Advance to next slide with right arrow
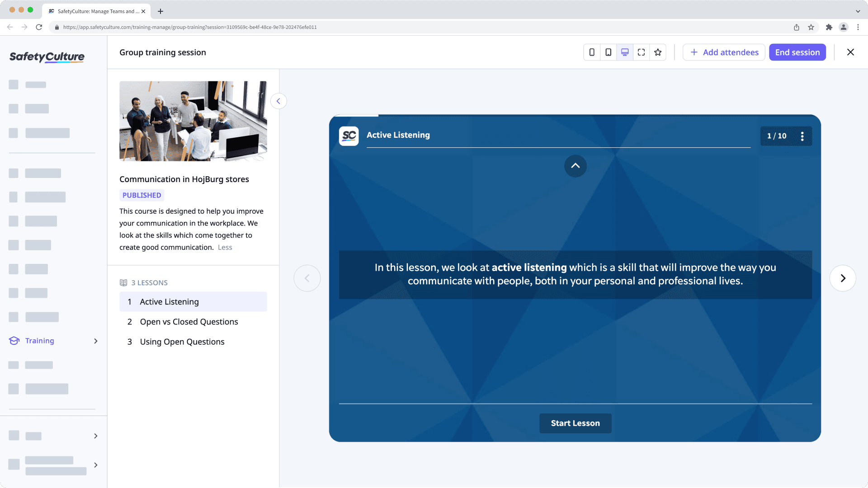 843,278
